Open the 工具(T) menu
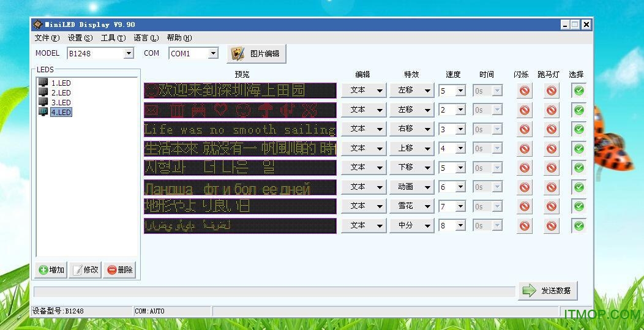This screenshot has height=330, width=644. pyautogui.click(x=113, y=38)
